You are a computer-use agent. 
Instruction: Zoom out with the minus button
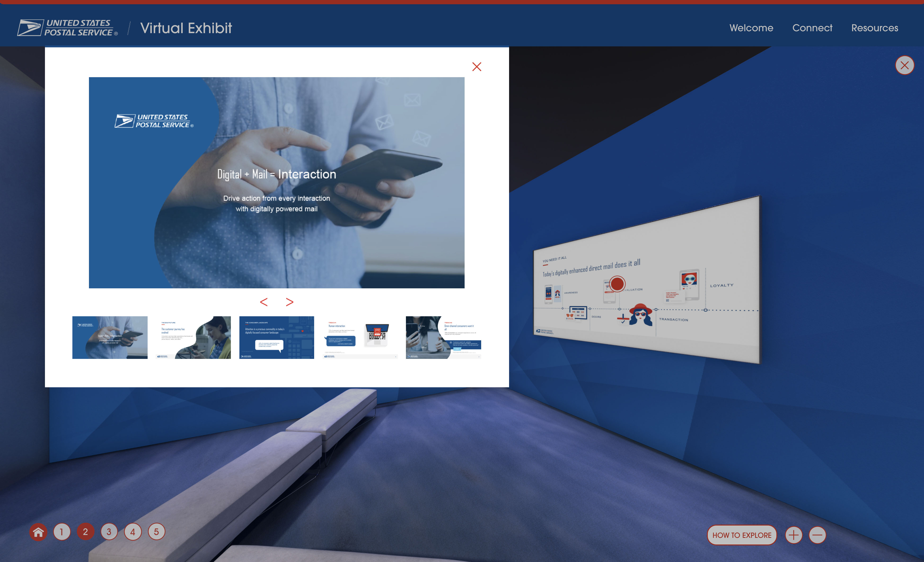818,535
